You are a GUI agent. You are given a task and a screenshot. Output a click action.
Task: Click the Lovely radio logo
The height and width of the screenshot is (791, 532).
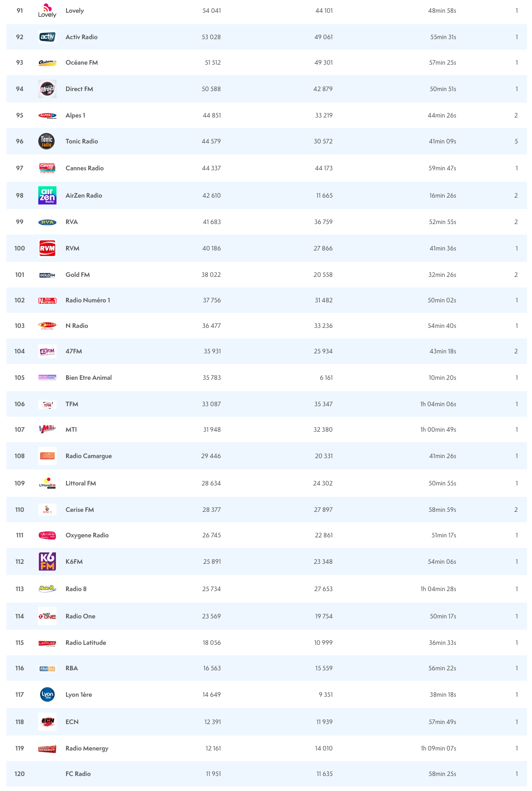[47, 10]
